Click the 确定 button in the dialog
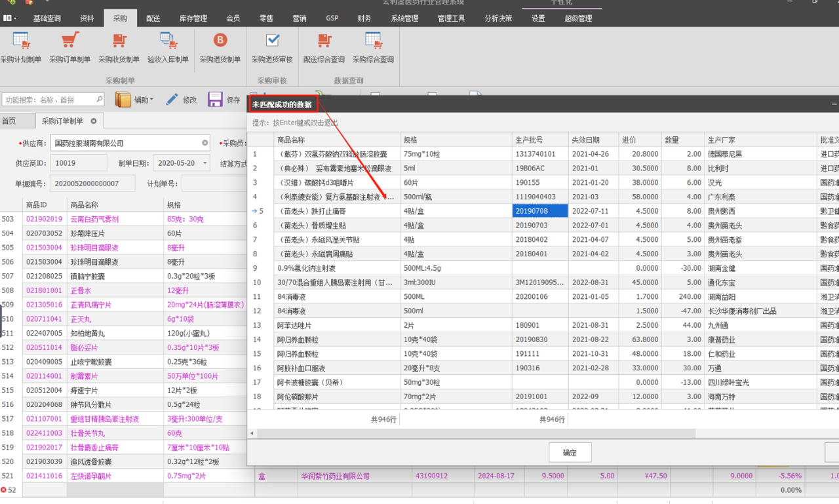This screenshot has width=839, height=504. pos(570,452)
